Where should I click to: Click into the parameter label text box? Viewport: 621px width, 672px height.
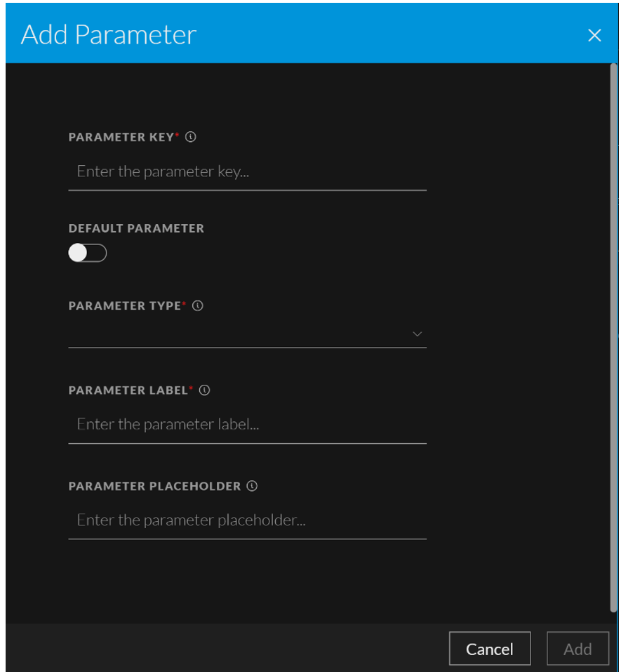pyautogui.click(x=247, y=425)
